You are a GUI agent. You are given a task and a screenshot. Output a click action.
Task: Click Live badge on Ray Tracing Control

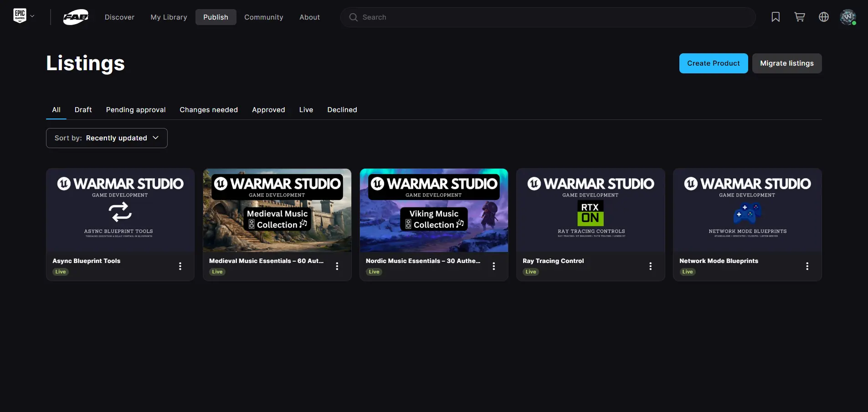(x=531, y=272)
